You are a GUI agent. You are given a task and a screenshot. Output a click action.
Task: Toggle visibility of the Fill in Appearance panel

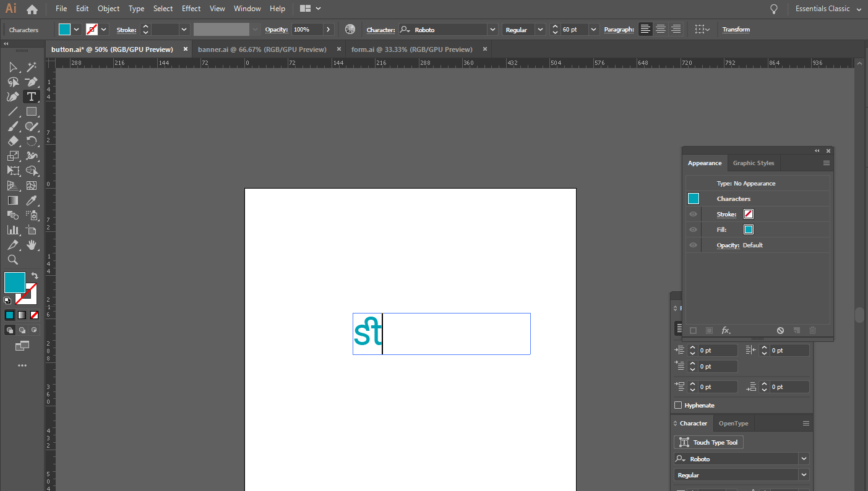[x=693, y=229]
